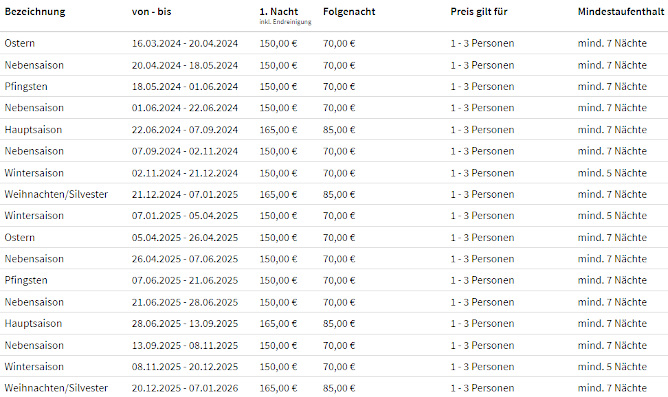Select date range 08.11.2025 - 20.12.2025
The image size is (668, 397).
click(x=184, y=367)
